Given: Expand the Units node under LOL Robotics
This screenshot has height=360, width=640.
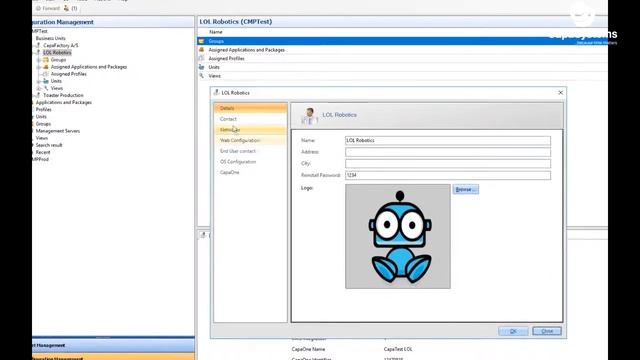Looking at the screenshot, I should pos(39,81).
